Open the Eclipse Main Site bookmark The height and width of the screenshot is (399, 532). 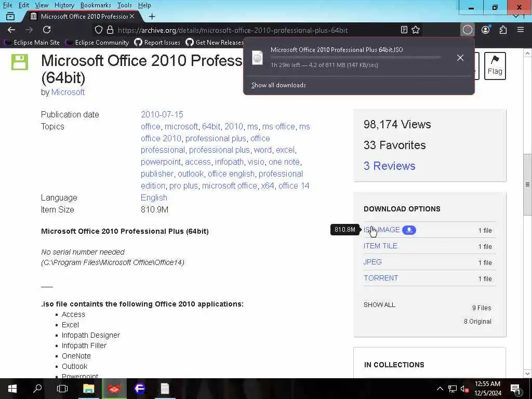pyautogui.click(x=32, y=43)
